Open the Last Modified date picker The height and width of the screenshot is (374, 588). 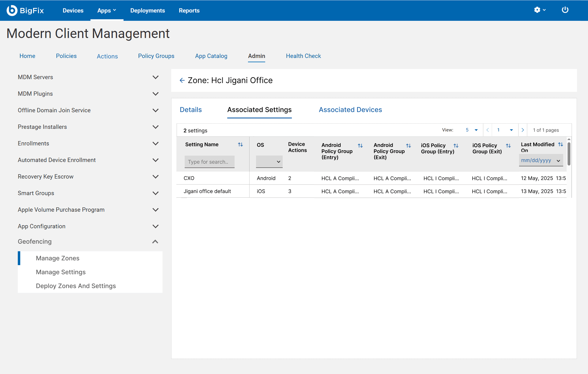[541, 160]
